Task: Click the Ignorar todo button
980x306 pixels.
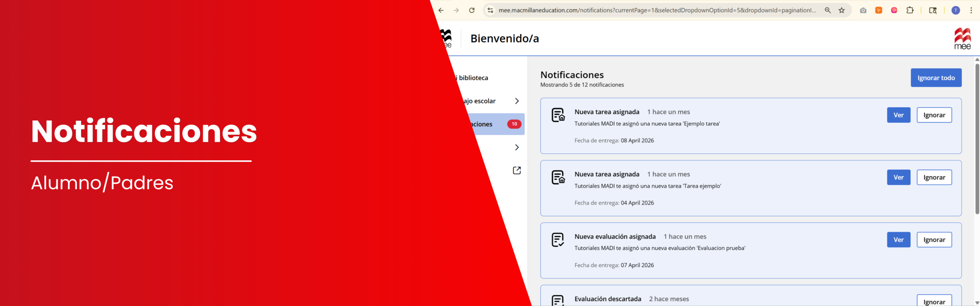Action: [936, 78]
